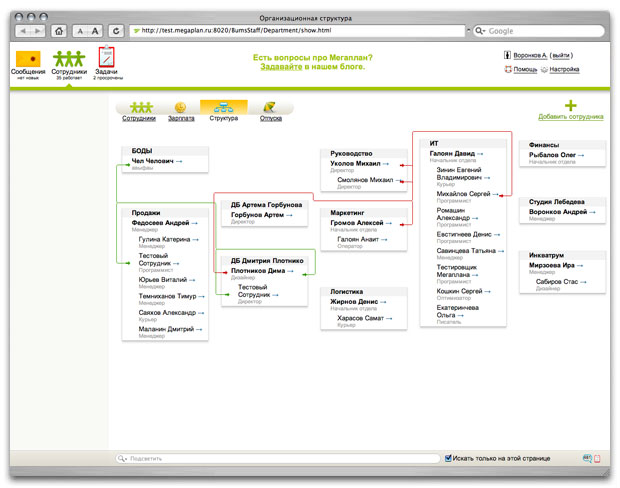Image resolution: width=620 pixels, height=488 pixels.
Task: Click the arrow next to Галоян Давид
Action: pyautogui.click(x=480, y=154)
